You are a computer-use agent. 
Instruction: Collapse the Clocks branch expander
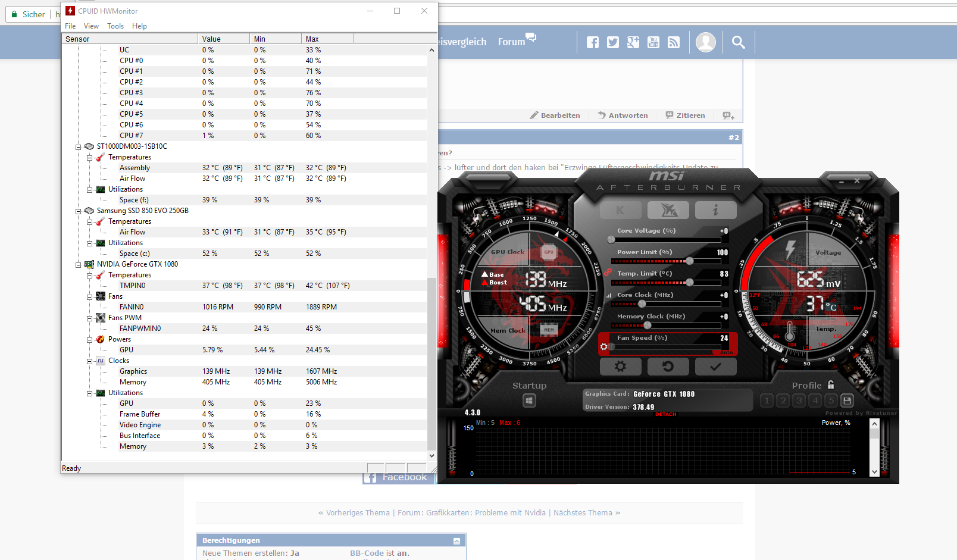89,361
